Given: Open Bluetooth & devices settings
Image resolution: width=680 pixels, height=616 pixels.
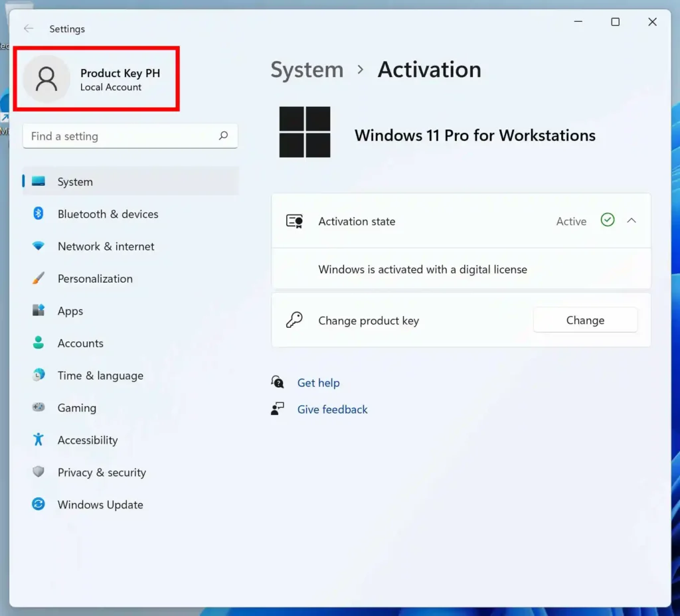Looking at the screenshot, I should 130,214.
